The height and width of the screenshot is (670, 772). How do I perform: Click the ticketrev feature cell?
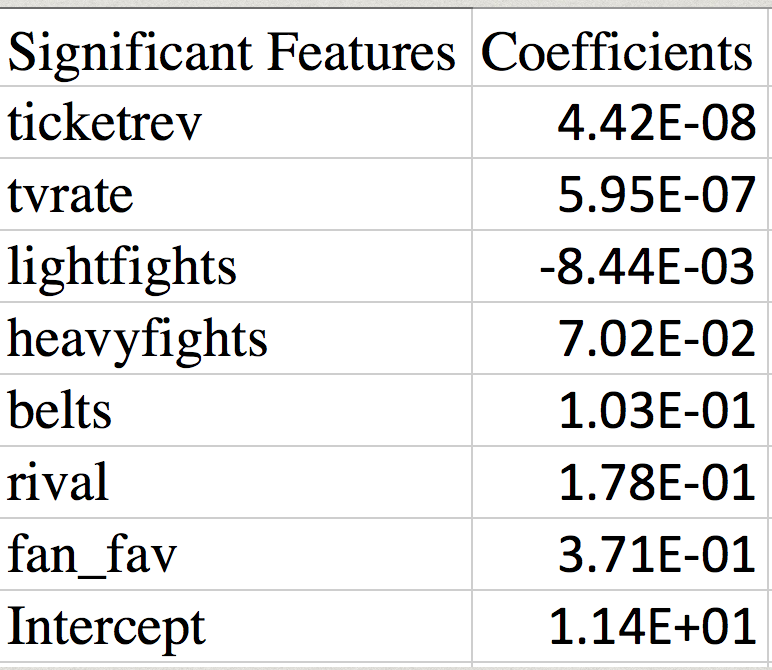[105, 123]
